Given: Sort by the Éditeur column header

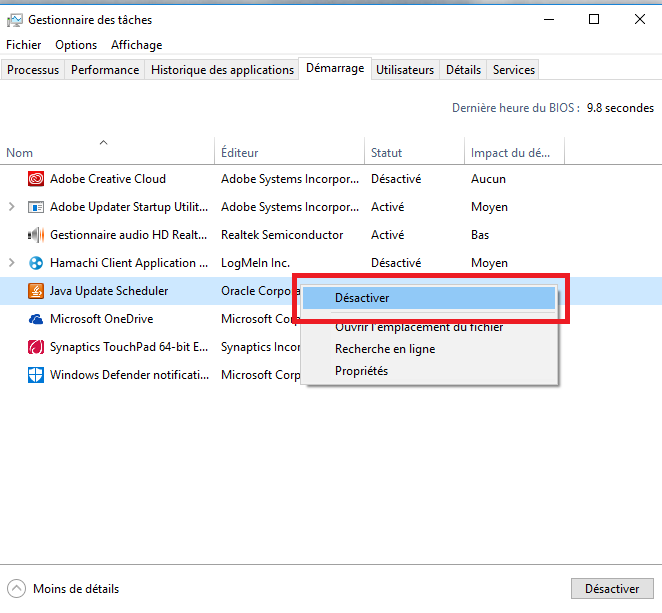Looking at the screenshot, I should point(290,151).
